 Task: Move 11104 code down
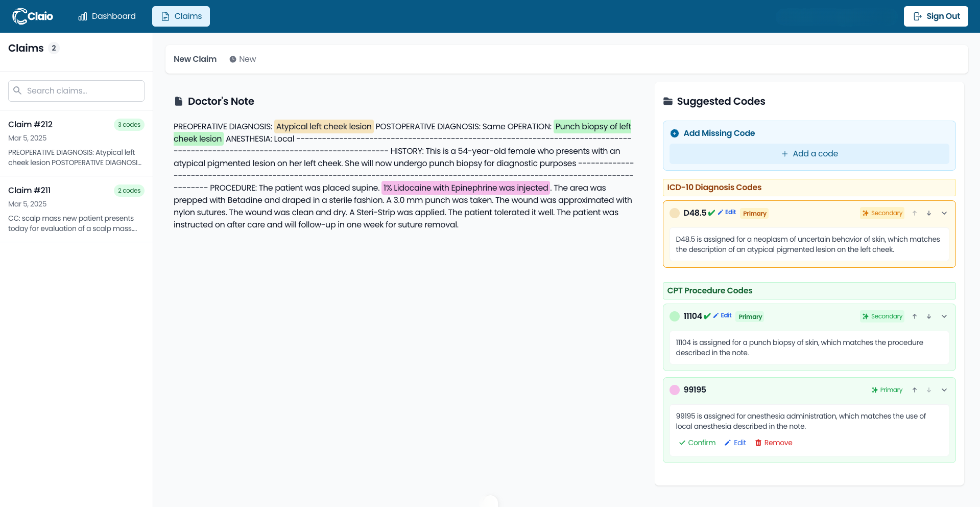929,316
